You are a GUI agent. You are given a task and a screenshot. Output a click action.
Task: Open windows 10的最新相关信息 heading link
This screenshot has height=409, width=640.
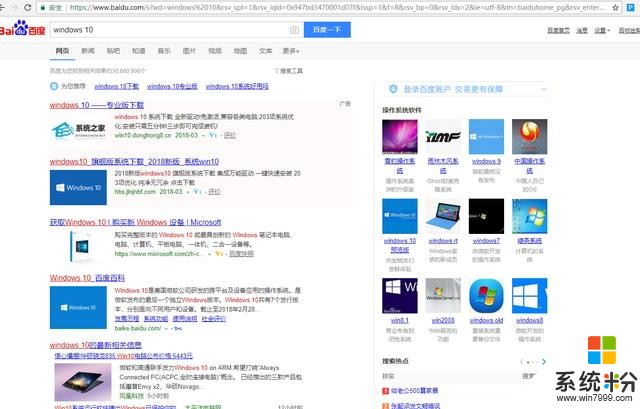(x=96, y=345)
